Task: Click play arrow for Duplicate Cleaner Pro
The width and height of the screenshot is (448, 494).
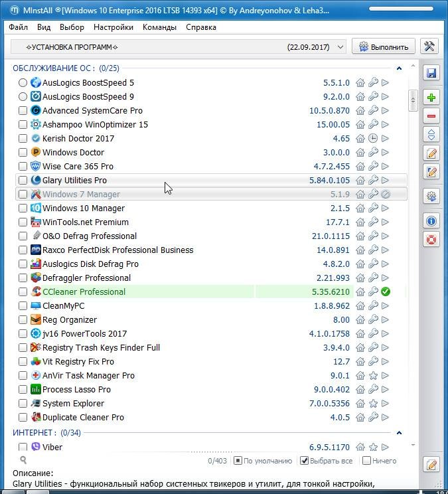Action: (x=385, y=418)
